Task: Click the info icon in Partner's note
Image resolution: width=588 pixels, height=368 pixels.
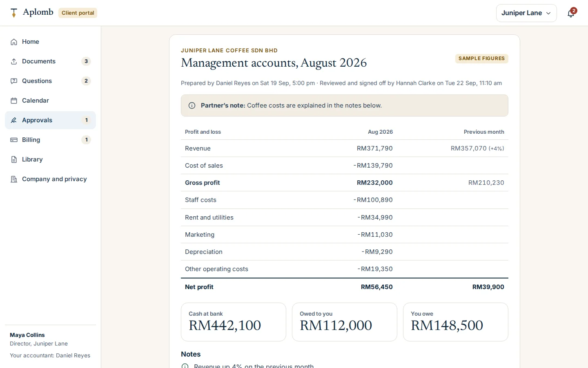Action: [x=192, y=105]
